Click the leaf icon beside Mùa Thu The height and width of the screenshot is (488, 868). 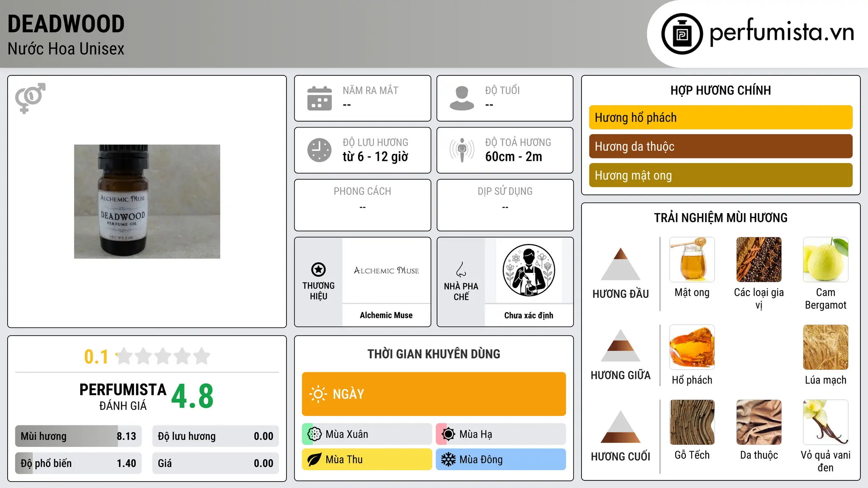click(x=314, y=460)
